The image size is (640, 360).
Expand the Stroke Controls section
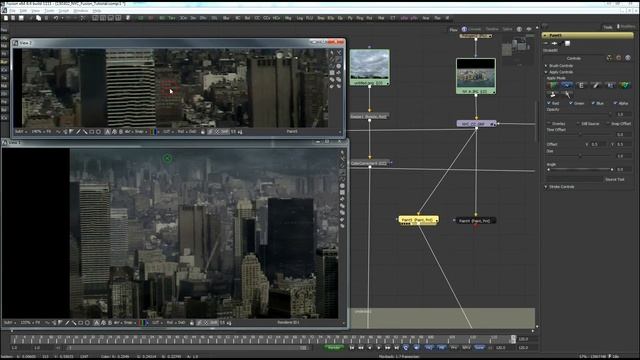pos(561,187)
